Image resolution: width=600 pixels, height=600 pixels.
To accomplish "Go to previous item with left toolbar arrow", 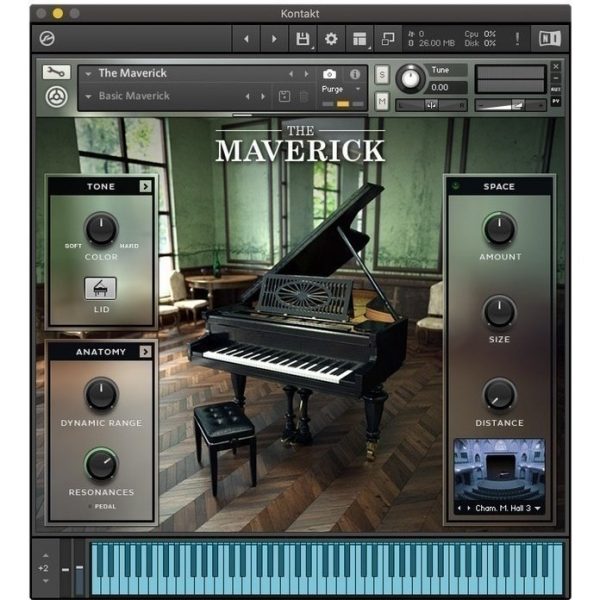I will pos(246,39).
